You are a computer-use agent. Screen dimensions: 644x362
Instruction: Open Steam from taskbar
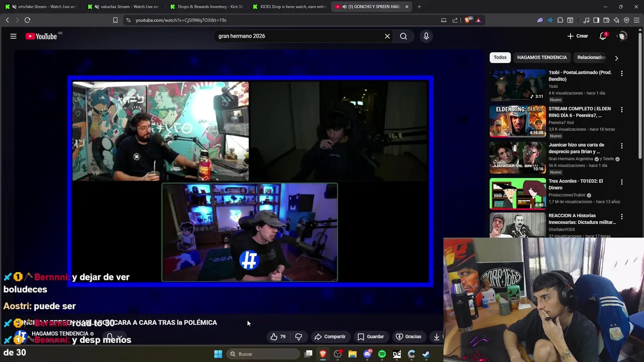pyautogui.click(x=426, y=354)
